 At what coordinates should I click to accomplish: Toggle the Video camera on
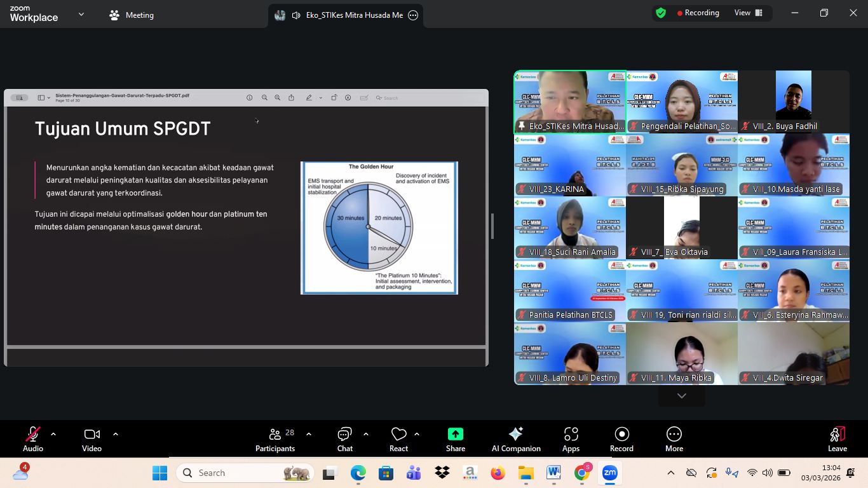(92, 439)
